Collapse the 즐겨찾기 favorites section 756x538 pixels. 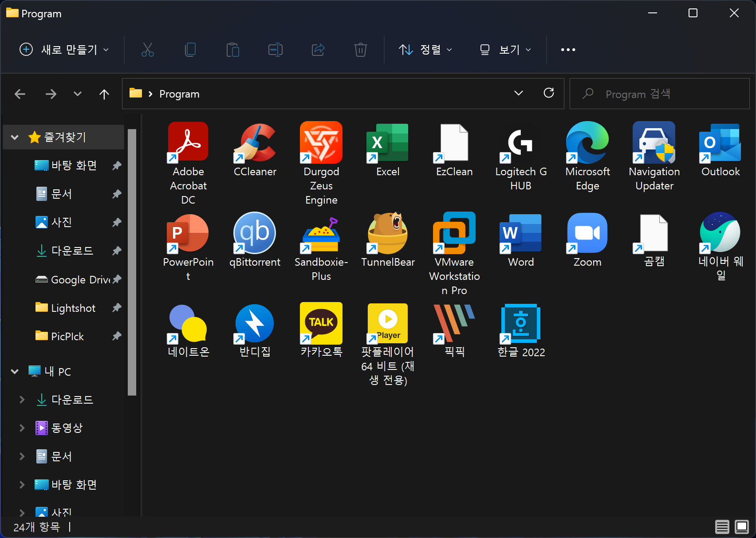tap(15, 137)
